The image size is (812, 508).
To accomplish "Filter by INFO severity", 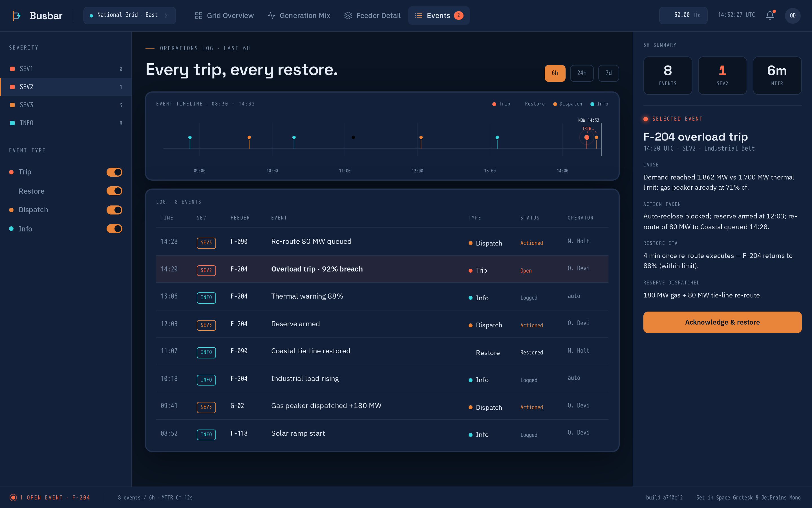I will (66, 123).
